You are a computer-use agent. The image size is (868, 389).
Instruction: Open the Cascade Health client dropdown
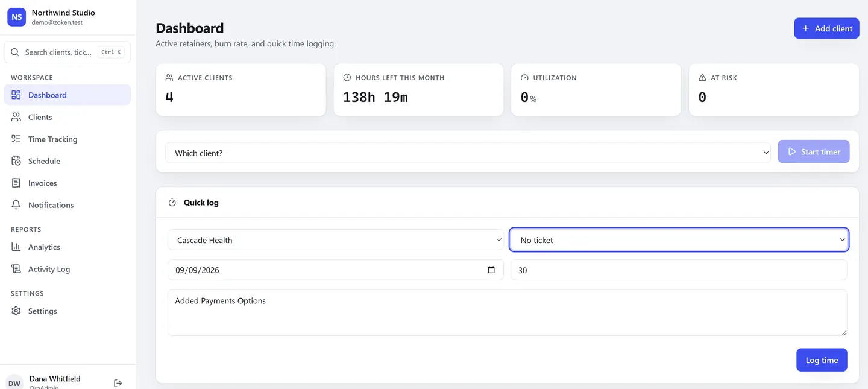(x=336, y=240)
